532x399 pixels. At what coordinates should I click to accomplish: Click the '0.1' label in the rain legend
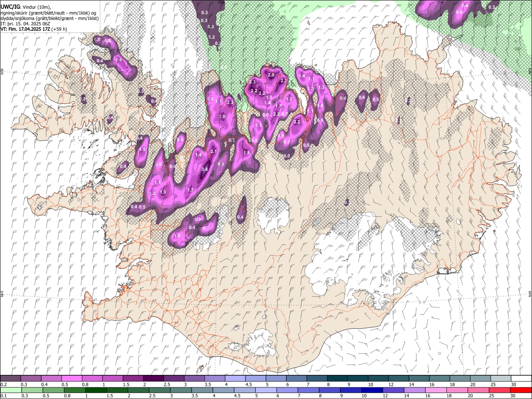(x=3, y=396)
